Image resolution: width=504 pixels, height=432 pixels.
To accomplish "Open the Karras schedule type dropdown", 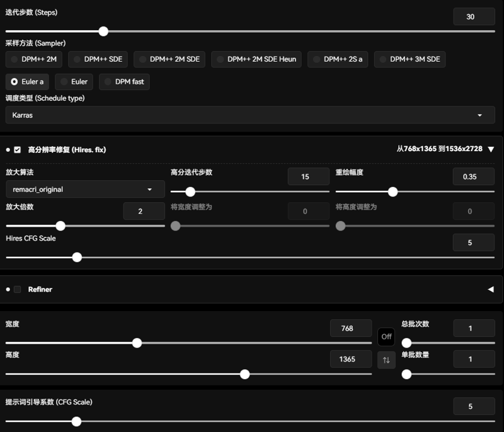I will coord(250,115).
